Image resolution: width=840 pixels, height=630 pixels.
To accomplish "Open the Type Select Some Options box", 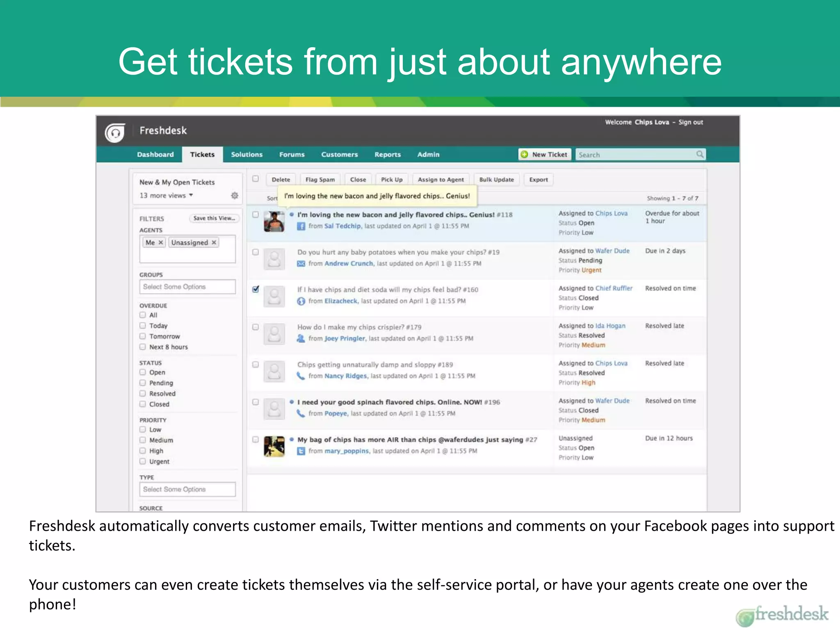I will click(x=187, y=489).
